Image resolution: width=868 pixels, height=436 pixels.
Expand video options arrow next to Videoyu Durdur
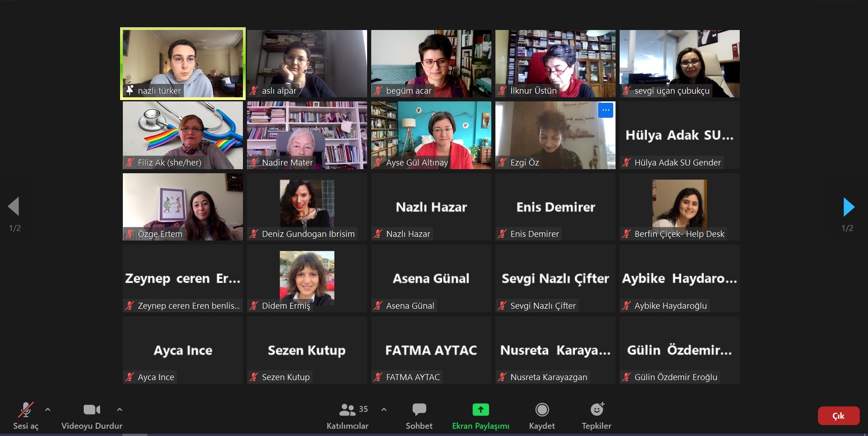tap(120, 410)
